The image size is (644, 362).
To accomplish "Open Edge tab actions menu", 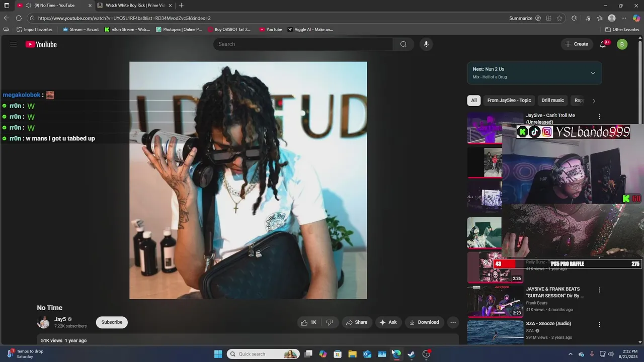I will (7, 6).
